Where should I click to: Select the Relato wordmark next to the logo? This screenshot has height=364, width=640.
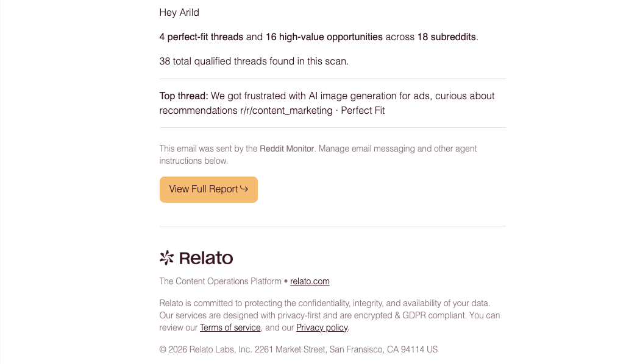[205, 257]
